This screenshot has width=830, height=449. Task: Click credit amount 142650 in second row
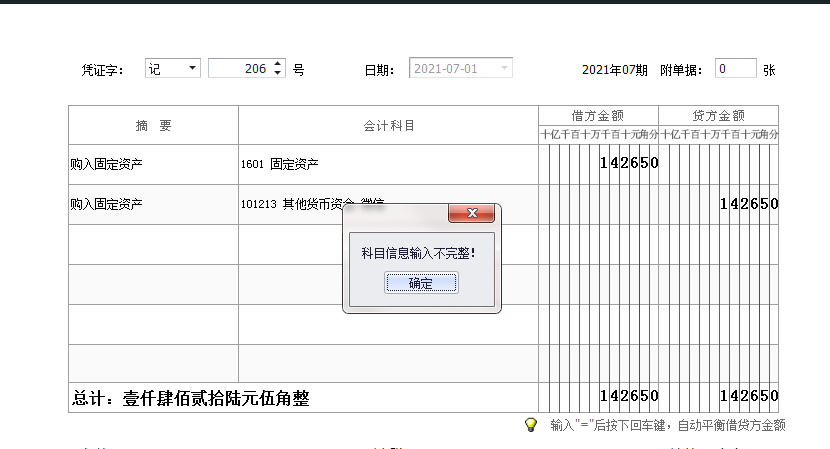tap(748, 204)
